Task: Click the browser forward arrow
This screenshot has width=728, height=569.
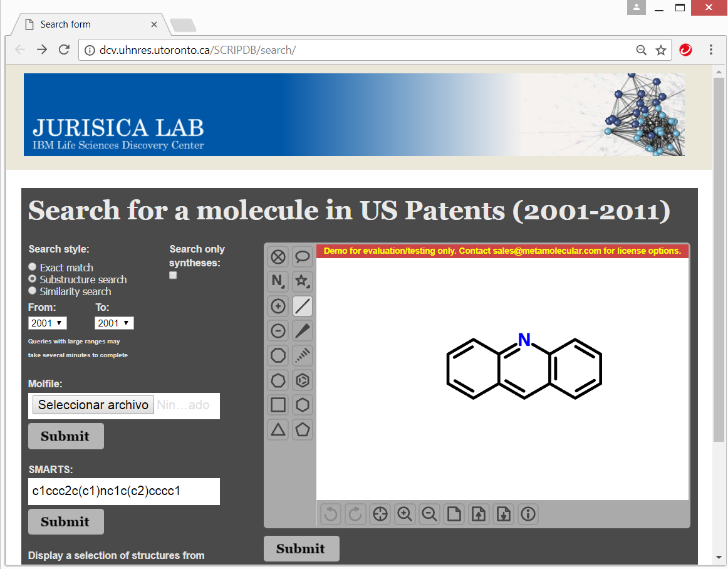Action: click(x=42, y=50)
